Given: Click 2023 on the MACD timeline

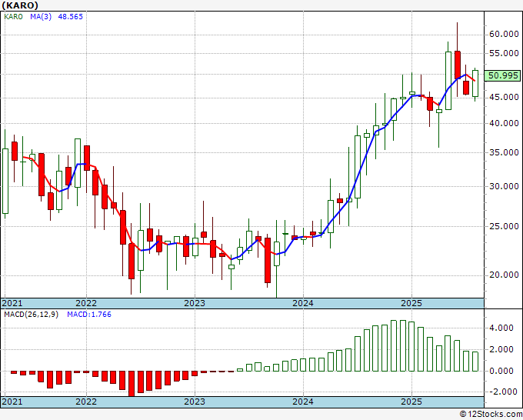Looking at the screenshot, I should (195, 402).
